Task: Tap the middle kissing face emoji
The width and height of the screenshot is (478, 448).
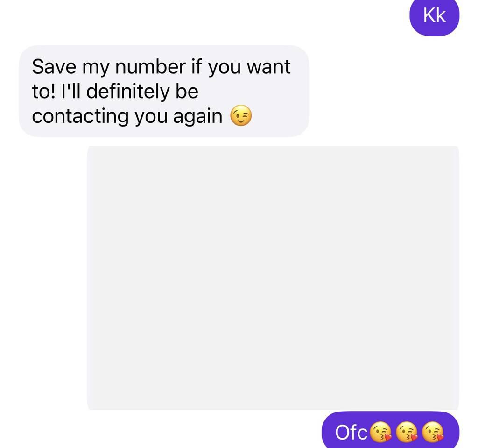Action: point(407,432)
